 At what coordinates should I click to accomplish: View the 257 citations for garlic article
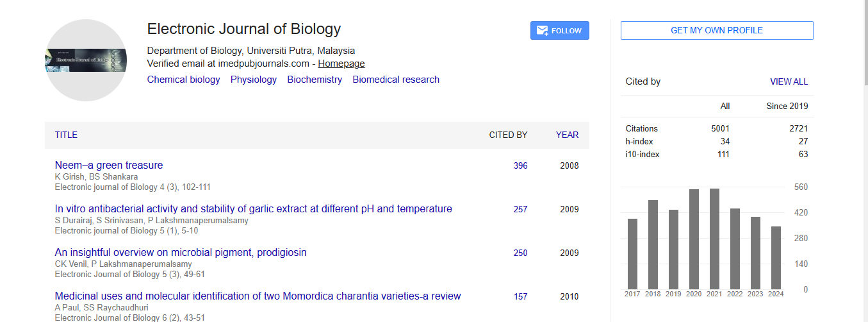(x=520, y=209)
